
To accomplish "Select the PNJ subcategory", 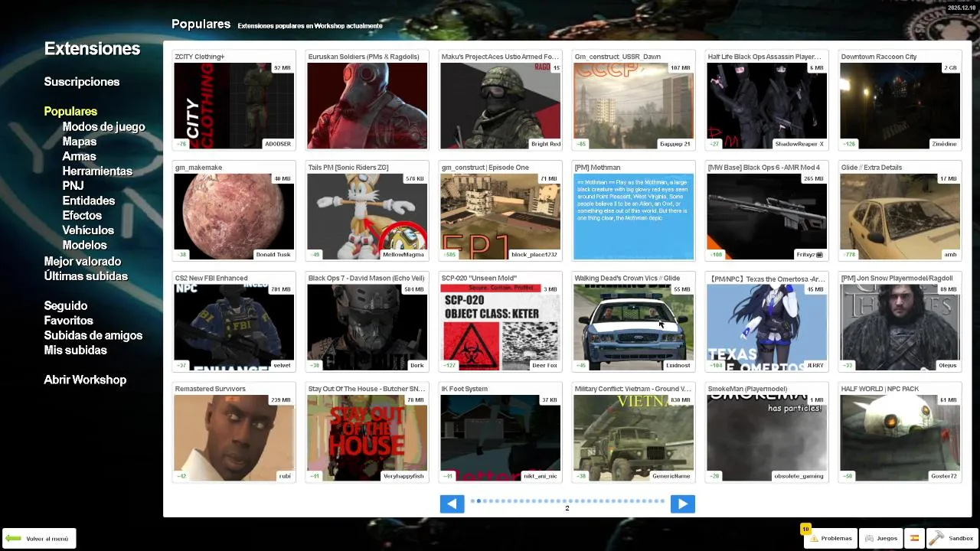I will (73, 186).
